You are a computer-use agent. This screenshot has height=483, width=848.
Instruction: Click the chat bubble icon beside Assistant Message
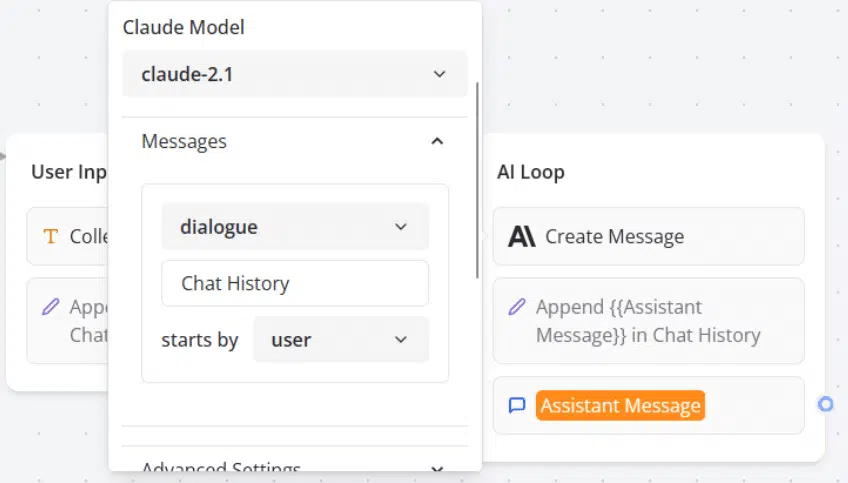[x=517, y=405]
